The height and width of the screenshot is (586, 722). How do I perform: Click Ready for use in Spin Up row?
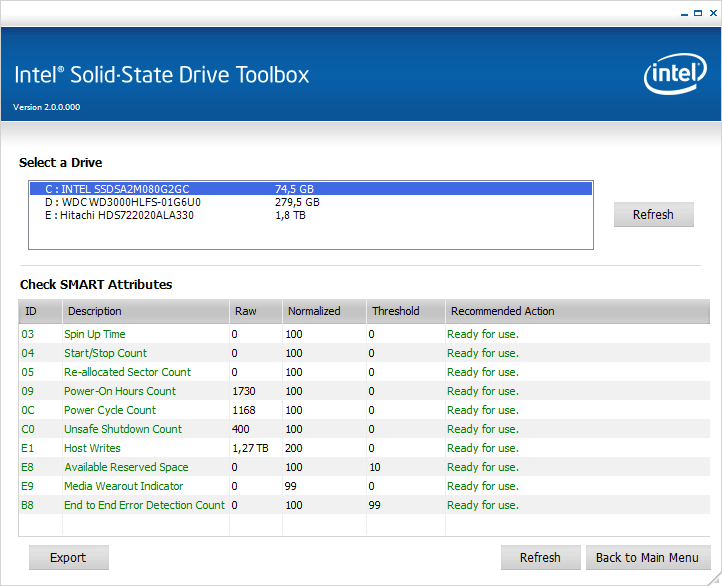pos(483,334)
